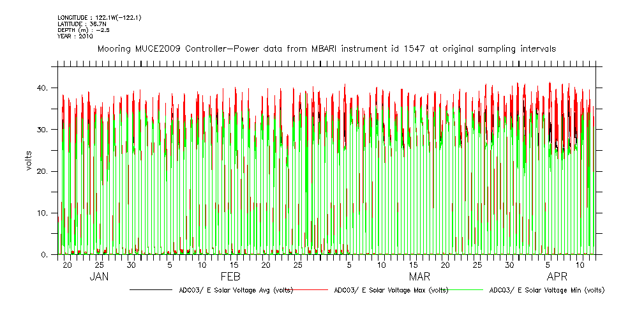Select the FEB month label

click(230, 277)
